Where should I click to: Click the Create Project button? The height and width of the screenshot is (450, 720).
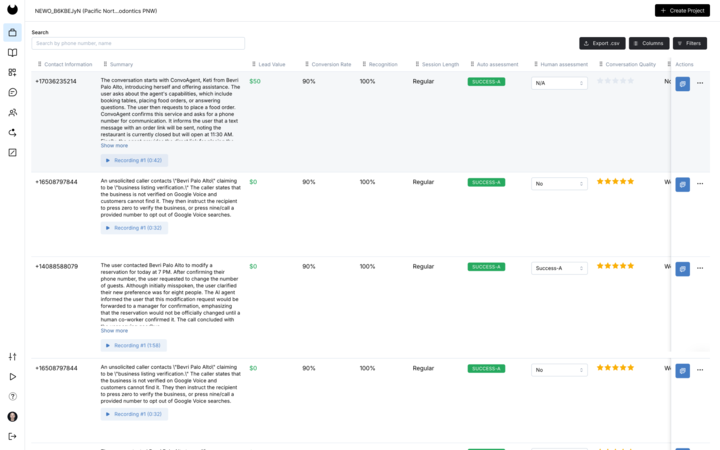tap(682, 10)
